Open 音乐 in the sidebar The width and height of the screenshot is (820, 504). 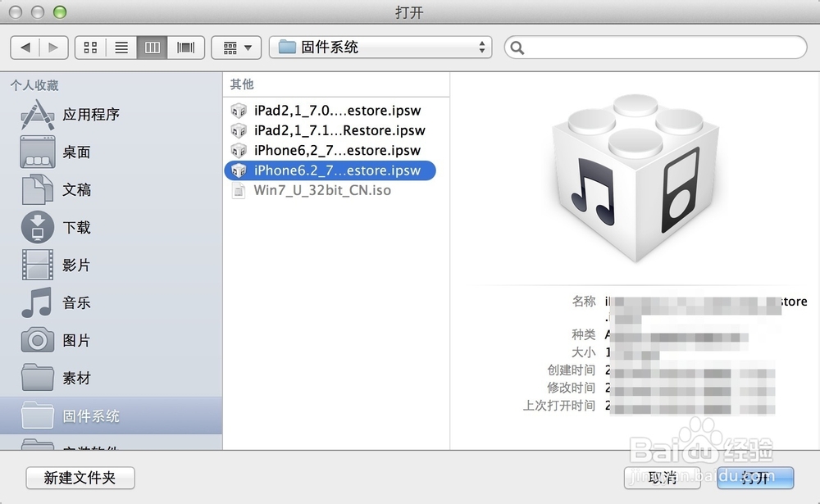tap(111, 302)
